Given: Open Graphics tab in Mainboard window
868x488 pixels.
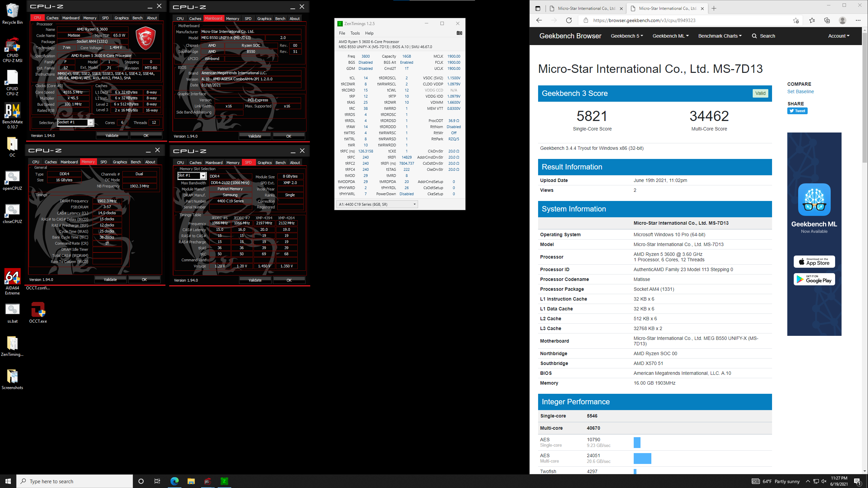Looking at the screenshot, I should (264, 19).
